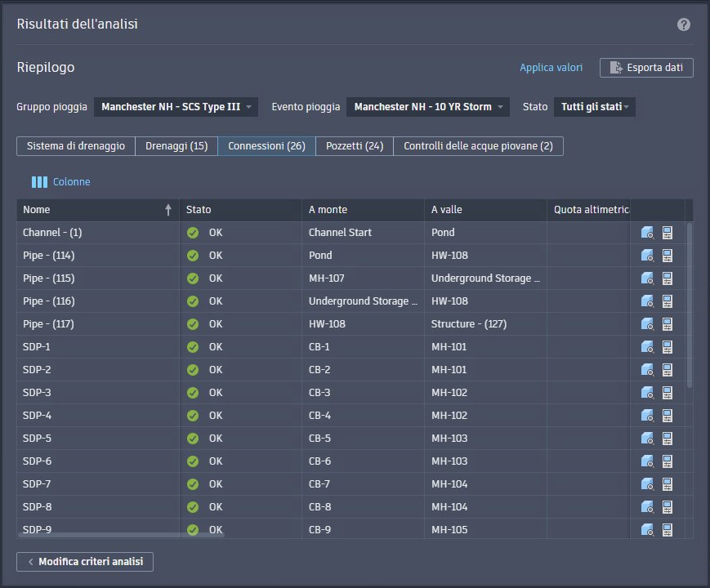The width and height of the screenshot is (710, 588).
Task: Zoom to element icon for SDP-5 row
Action: pyautogui.click(x=648, y=439)
